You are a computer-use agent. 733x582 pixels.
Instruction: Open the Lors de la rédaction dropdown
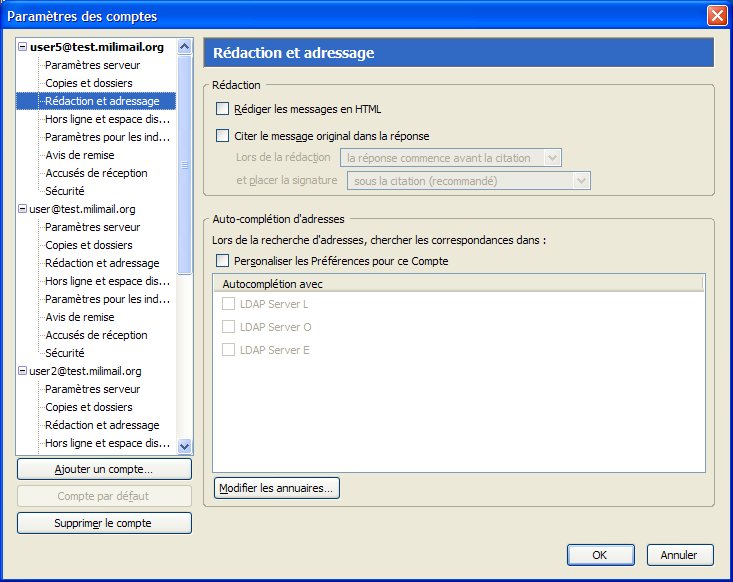tap(450, 157)
